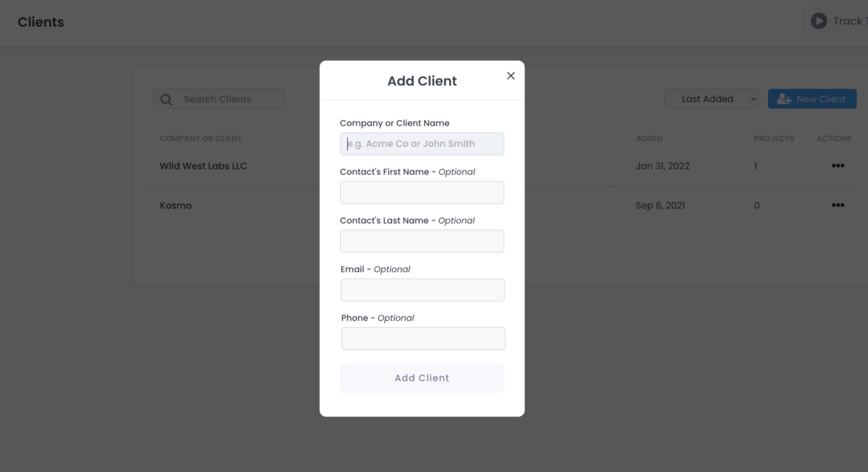Click the three-dot icon next to Kosmo's projects

838,205
